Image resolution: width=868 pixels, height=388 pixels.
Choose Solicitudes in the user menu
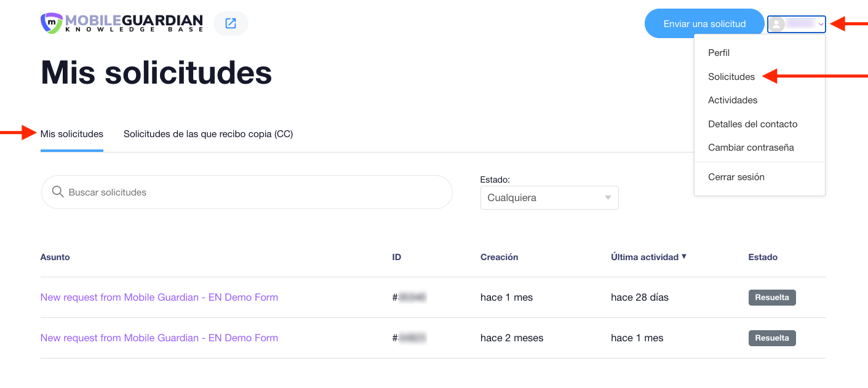tap(731, 77)
